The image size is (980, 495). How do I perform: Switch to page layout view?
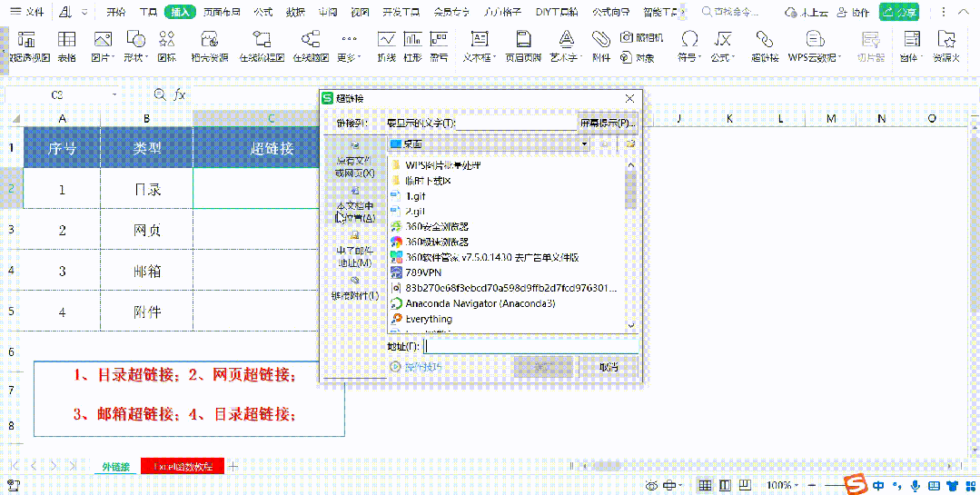[725, 485]
